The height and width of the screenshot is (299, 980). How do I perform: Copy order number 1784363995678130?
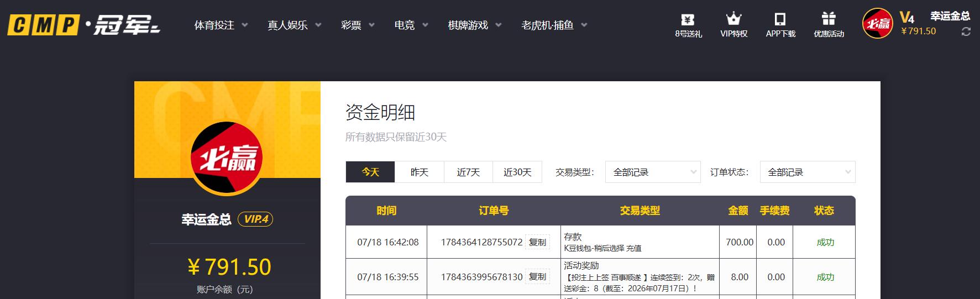tap(537, 277)
